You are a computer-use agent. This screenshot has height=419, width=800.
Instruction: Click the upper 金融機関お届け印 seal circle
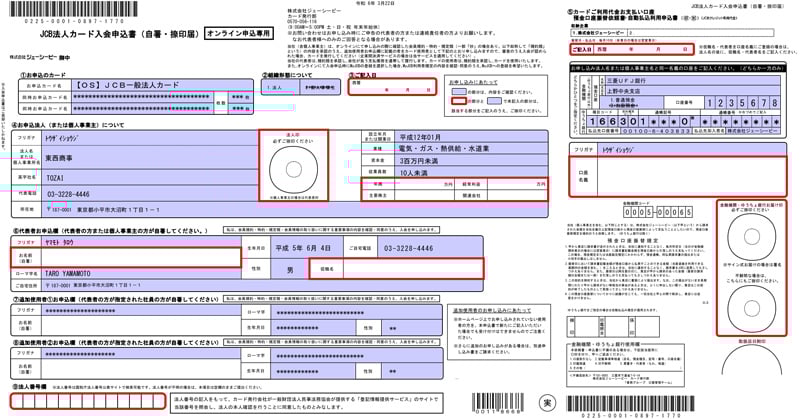pos(751,237)
